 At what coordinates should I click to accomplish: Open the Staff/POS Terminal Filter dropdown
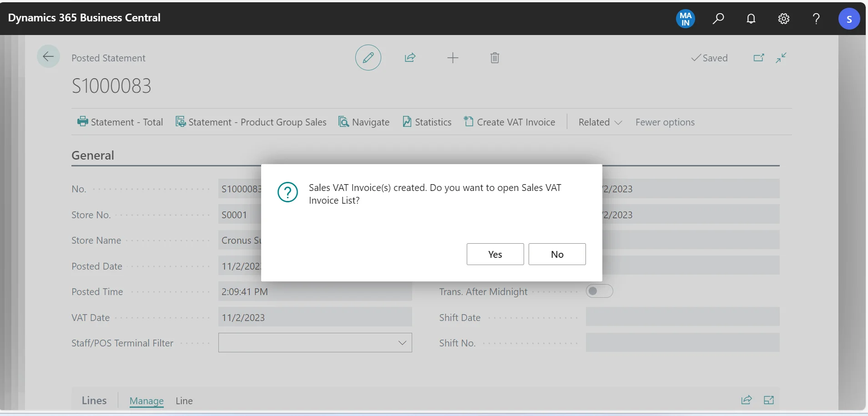pos(402,343)
